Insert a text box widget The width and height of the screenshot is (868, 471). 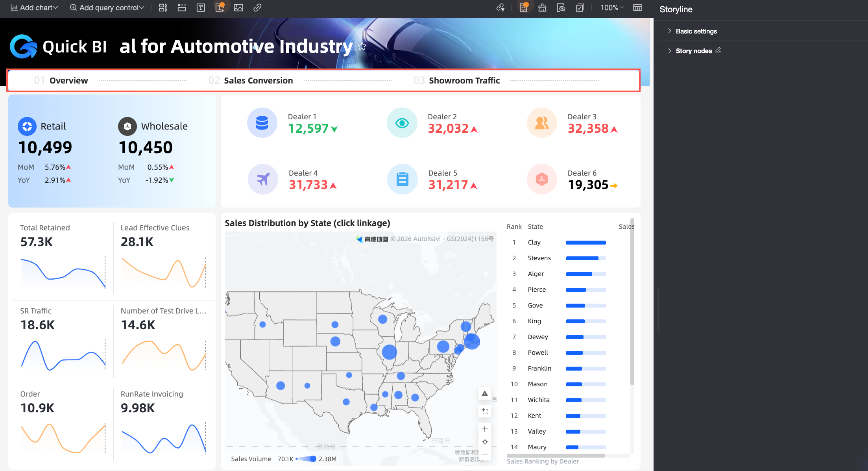coord(201,8)
